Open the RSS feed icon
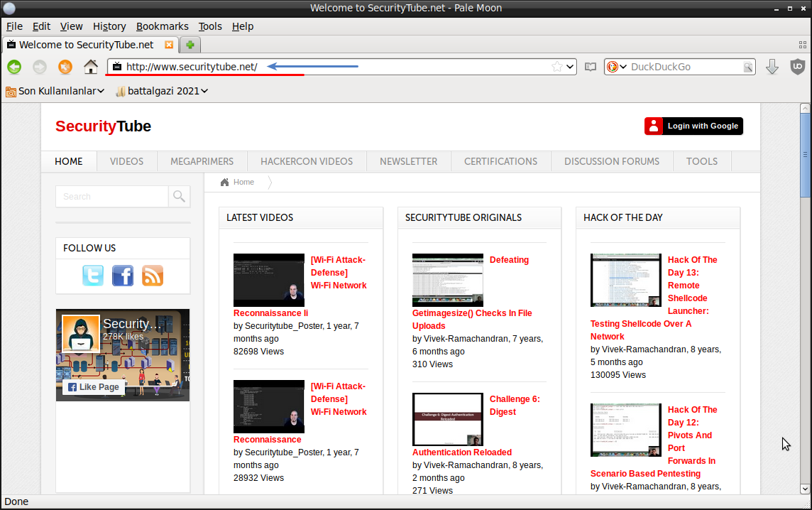The width and height of the screenshot is (812, 510). tap(153, 276)
